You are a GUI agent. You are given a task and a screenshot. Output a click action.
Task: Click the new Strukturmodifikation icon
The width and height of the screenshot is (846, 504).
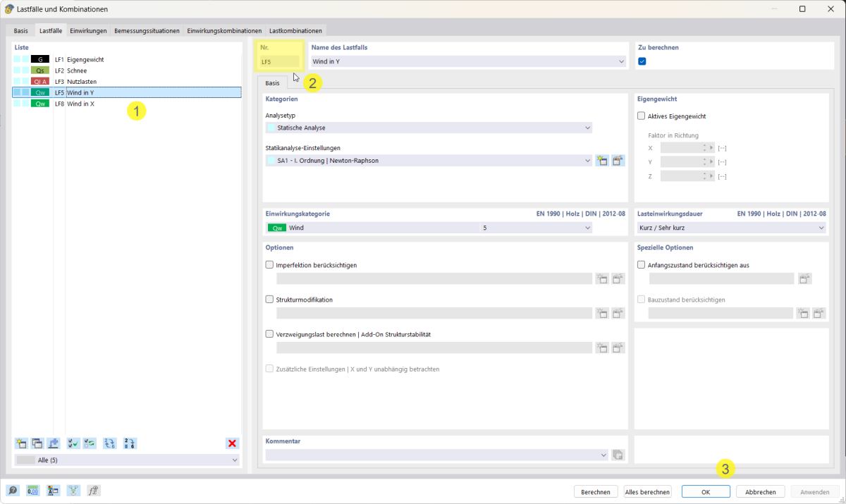tap(602, 313)
